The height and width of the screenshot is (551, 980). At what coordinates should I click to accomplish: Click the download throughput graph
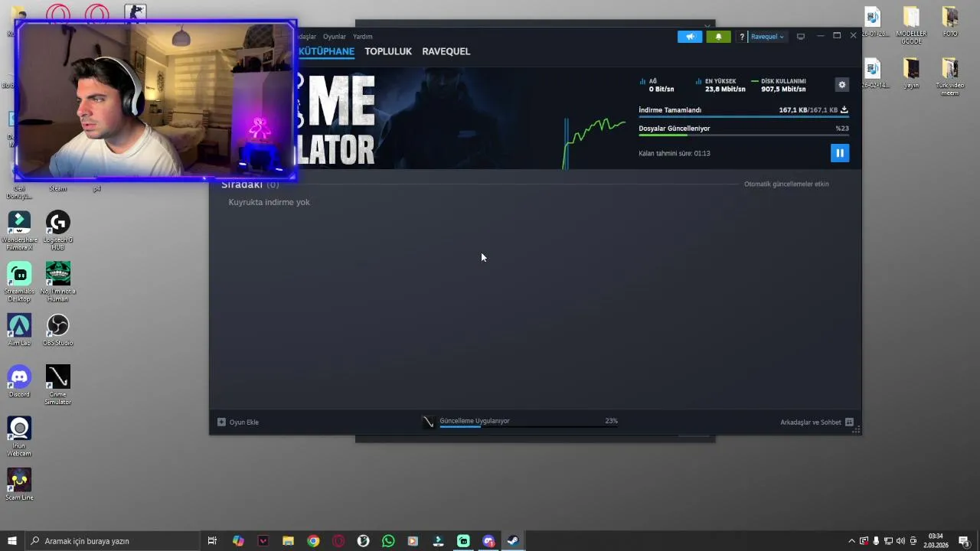[595, 142]
